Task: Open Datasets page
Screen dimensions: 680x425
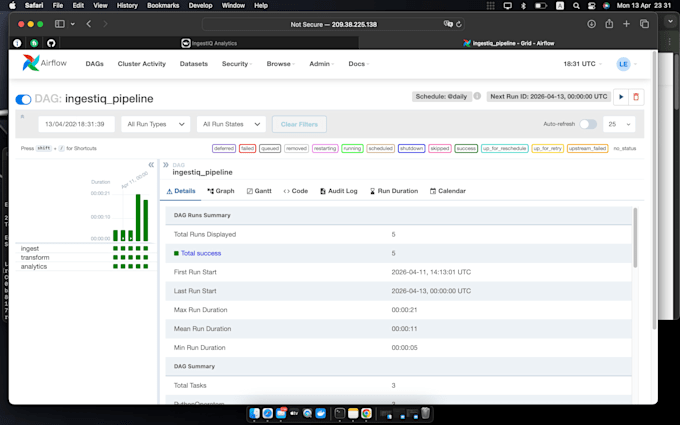Action: tap(193, 64)
